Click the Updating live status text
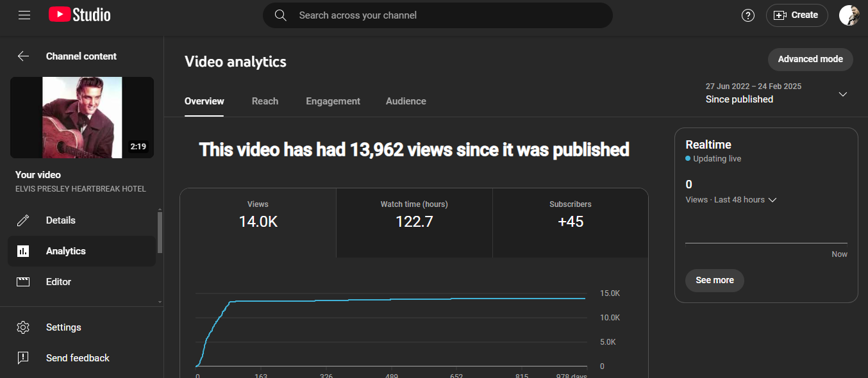868x378 pixels. [x=717, y=159]
